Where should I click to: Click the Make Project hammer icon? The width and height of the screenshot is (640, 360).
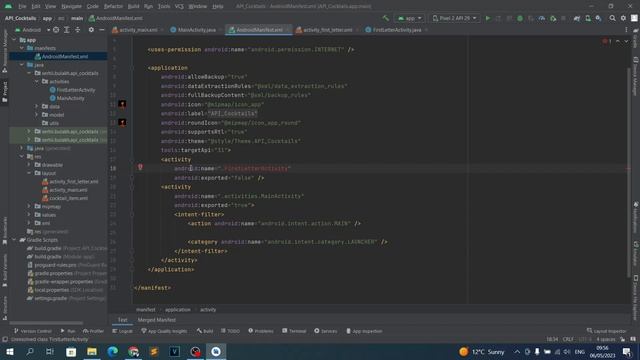pyautogui.click(x=386, y=18)
